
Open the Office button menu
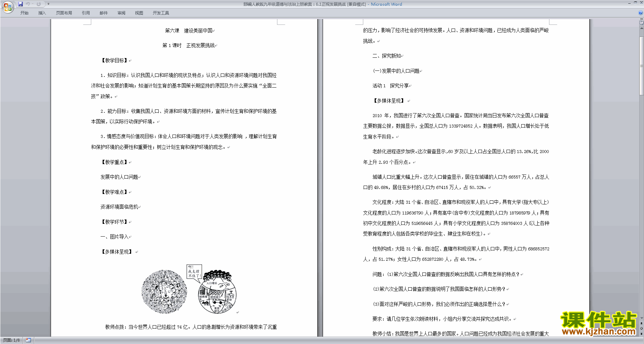point(7,7)
